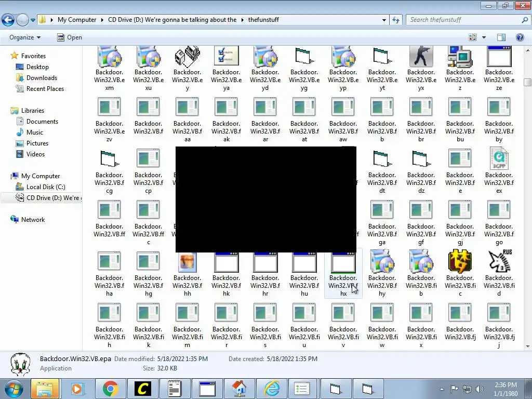Open Downloads in Favorites
The width and height of the screenshot is (532, 399).
coord(42,78)
